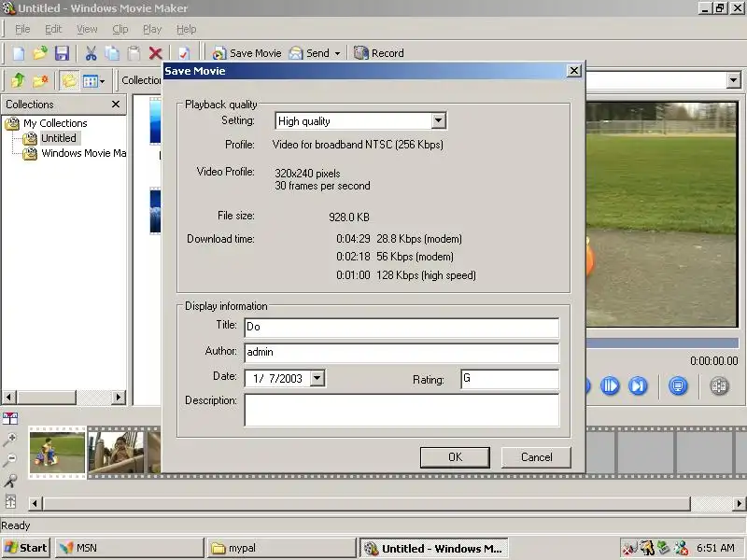Select the second storyboard clip thumbnail
This screenshot has height=560, width=747.
(x=115, y=453)
